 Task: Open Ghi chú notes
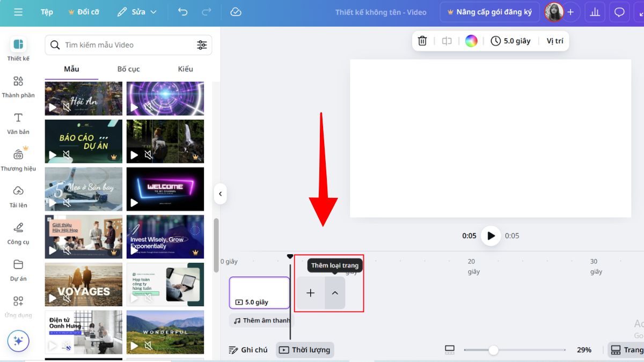click(x=248, y=350)
